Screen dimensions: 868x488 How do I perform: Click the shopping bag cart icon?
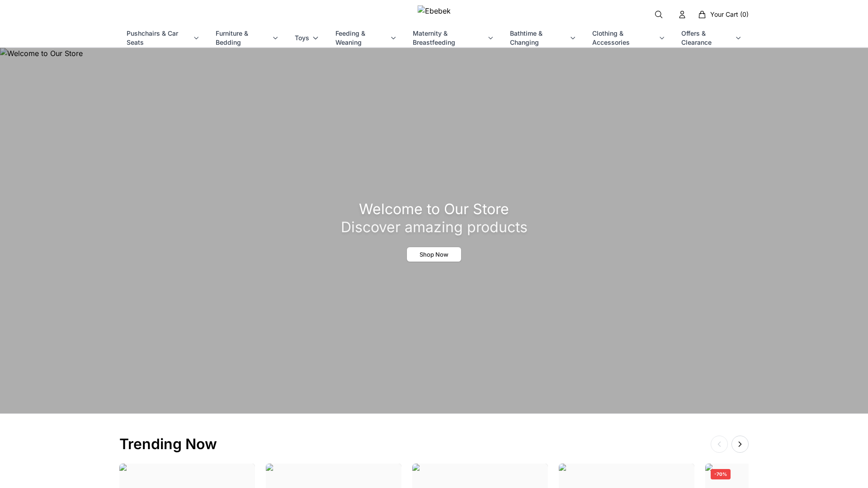(x=702, y=14)
